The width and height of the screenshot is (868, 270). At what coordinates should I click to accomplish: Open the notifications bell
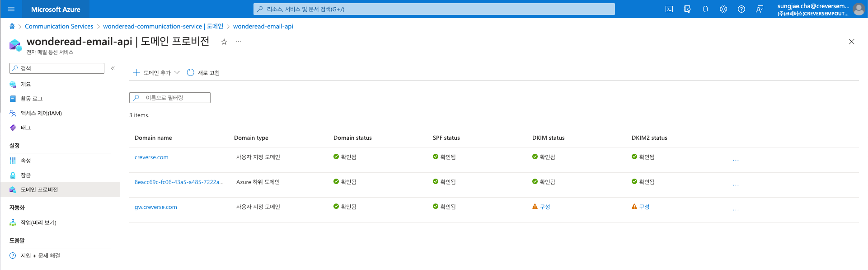pyautogui.click(x=705, y=9)
